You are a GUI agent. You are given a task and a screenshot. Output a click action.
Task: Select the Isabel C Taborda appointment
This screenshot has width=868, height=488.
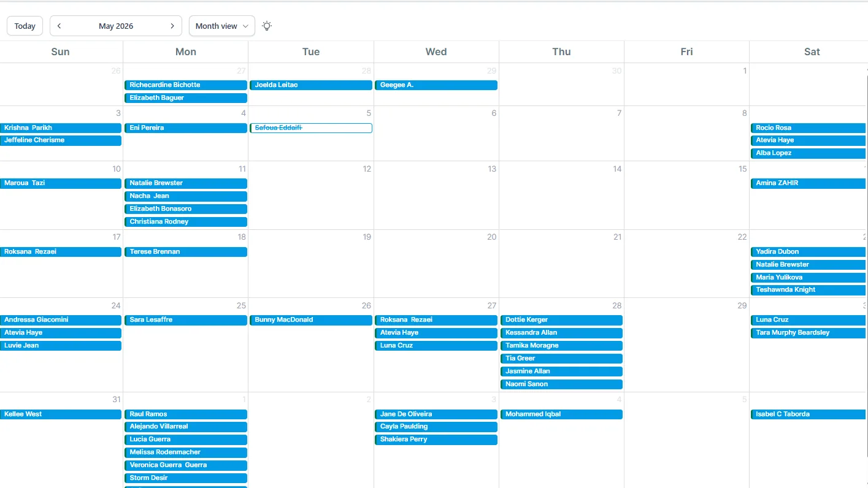click(x=808, y=414)
